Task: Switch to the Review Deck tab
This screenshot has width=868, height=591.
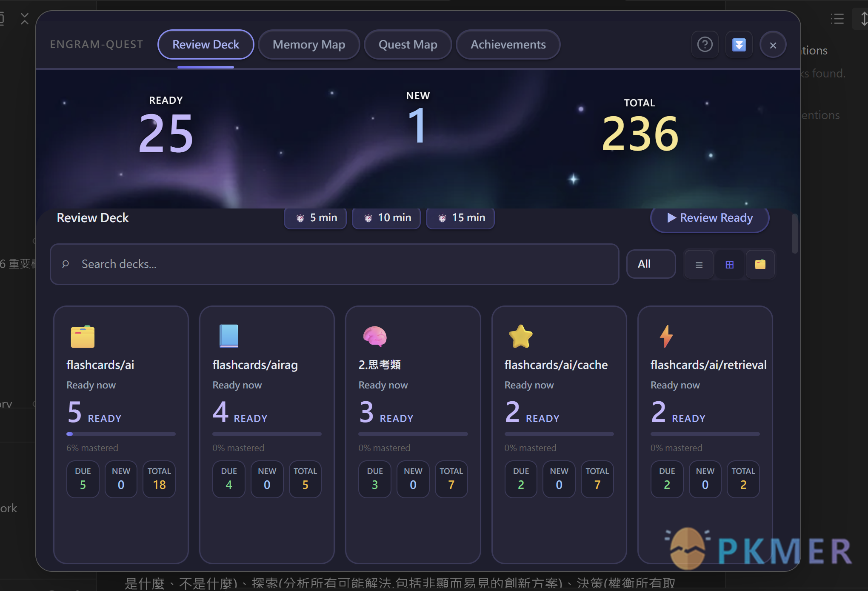Action: (206, 45)
